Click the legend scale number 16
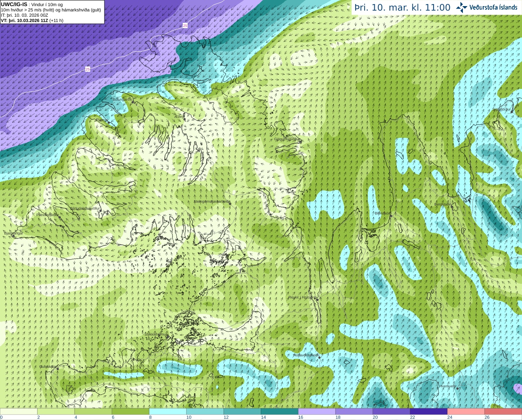The width and height of the screenshot is (522, 420). (x=301, y=417)
